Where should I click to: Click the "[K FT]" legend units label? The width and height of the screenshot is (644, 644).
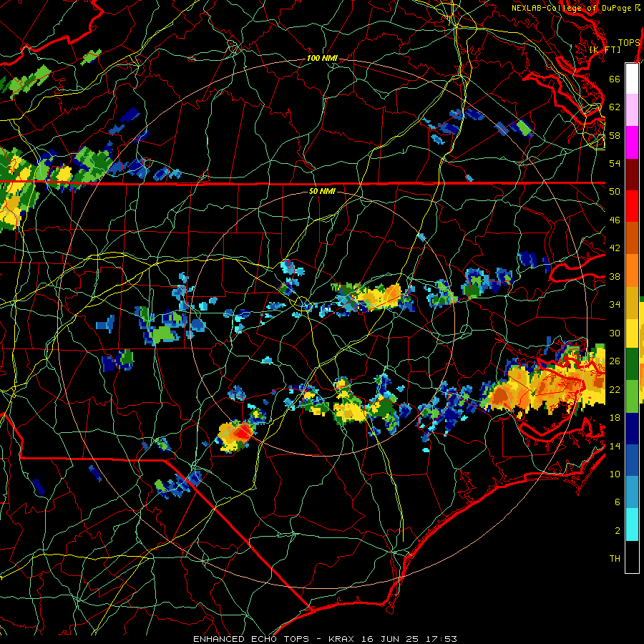coord(605,49)
